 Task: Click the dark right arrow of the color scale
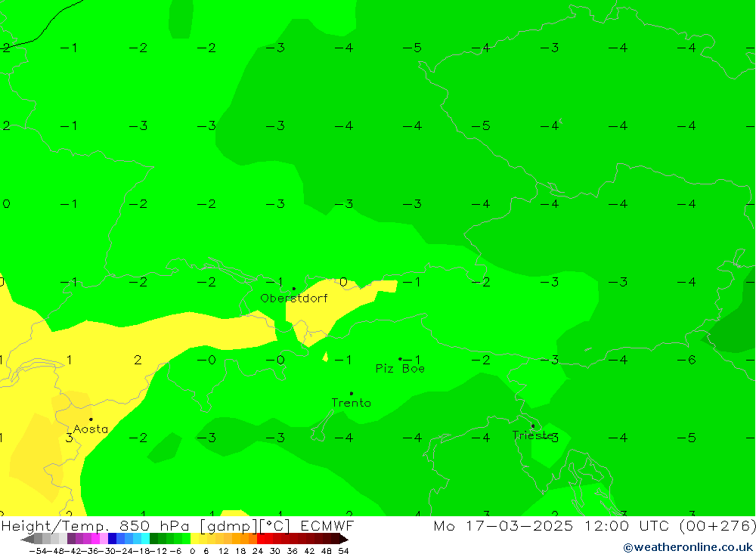pyautogui.click(x=344, y=539)
